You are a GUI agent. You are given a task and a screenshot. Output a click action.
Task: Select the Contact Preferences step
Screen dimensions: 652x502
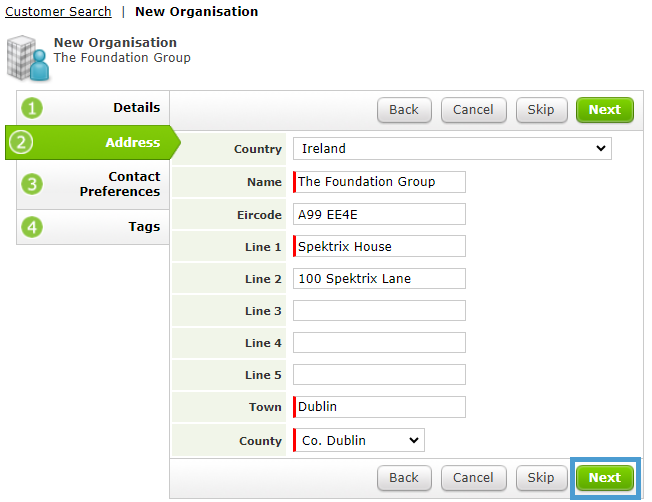click(93, 184)
